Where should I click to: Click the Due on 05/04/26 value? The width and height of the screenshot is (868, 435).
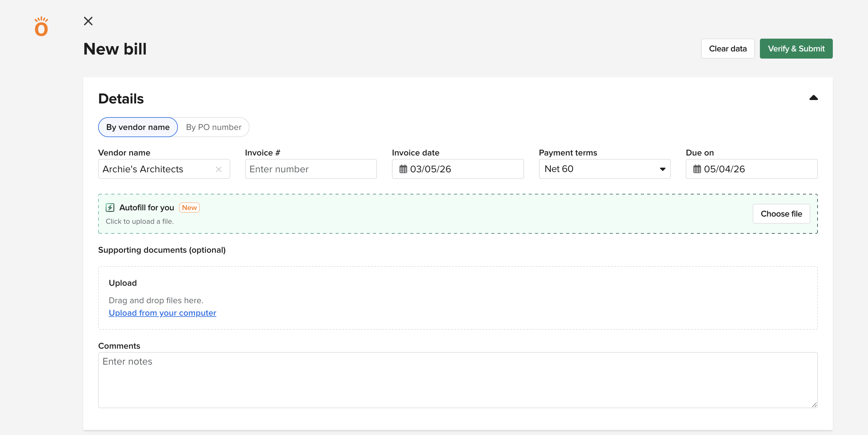click(x=724, y=169)
